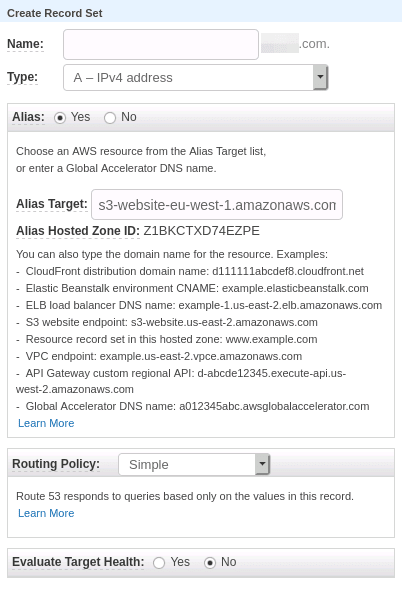
Task: Select the A – IPv4 address type box
Action: coord(195,78)
